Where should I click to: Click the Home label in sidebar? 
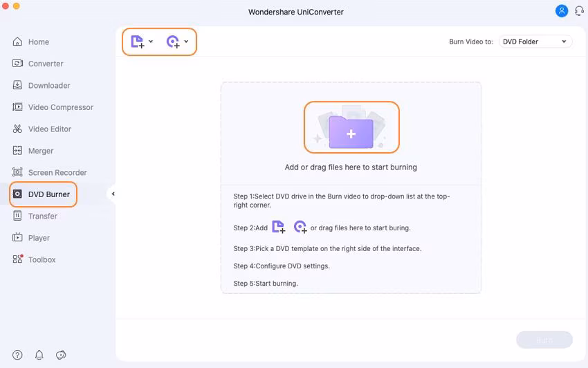coord(39,42)
